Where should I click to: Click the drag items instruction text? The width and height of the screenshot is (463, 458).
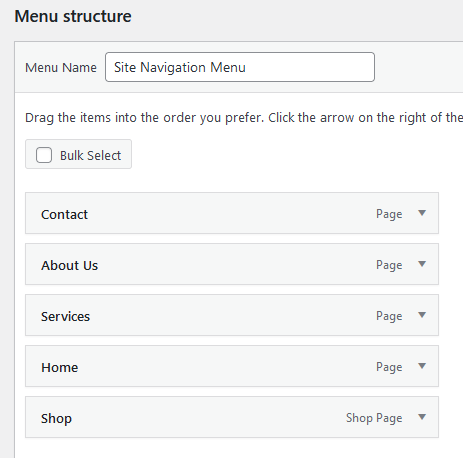click(244, 118)
